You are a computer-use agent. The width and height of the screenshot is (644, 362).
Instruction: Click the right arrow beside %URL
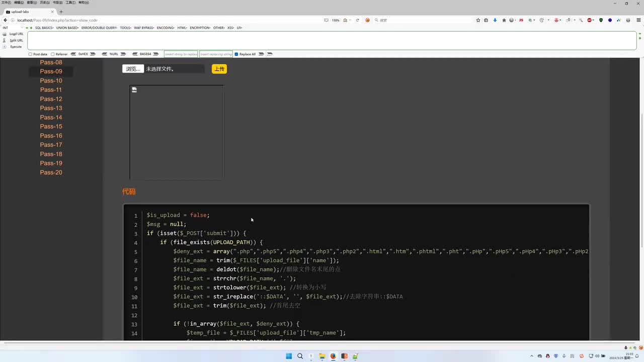[123, 54]
